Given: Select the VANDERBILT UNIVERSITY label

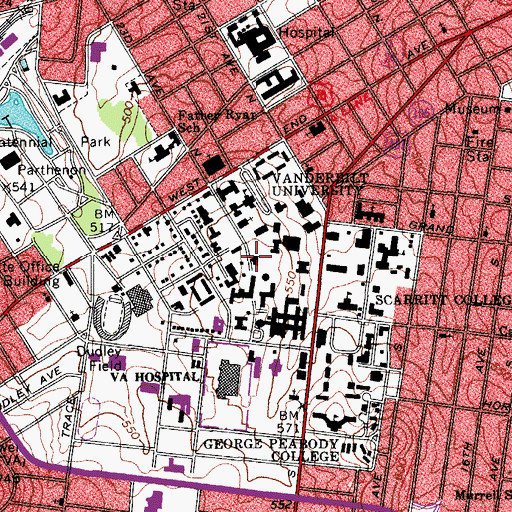Looking at the screenshot, I should tap(319, 184).
